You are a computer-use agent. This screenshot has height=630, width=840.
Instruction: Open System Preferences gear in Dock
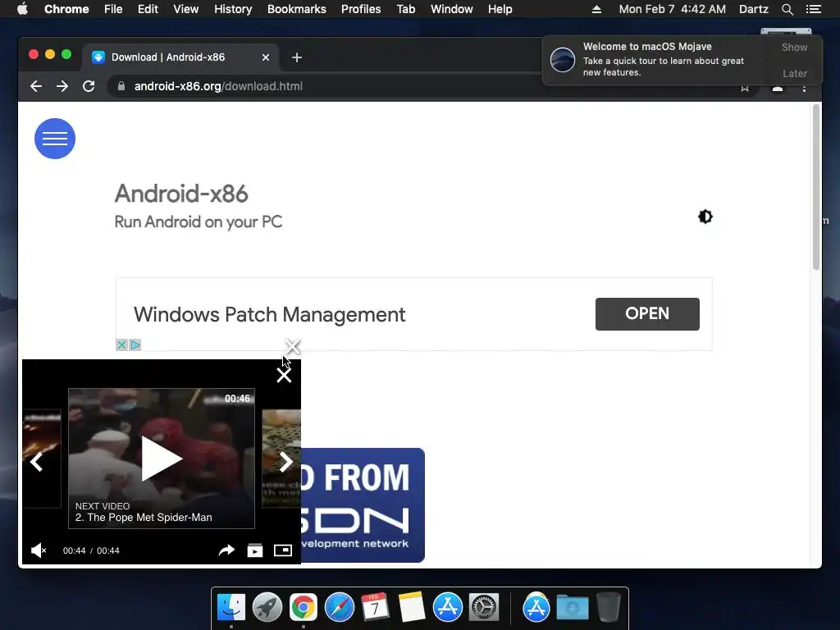click(x=484, y=607)
